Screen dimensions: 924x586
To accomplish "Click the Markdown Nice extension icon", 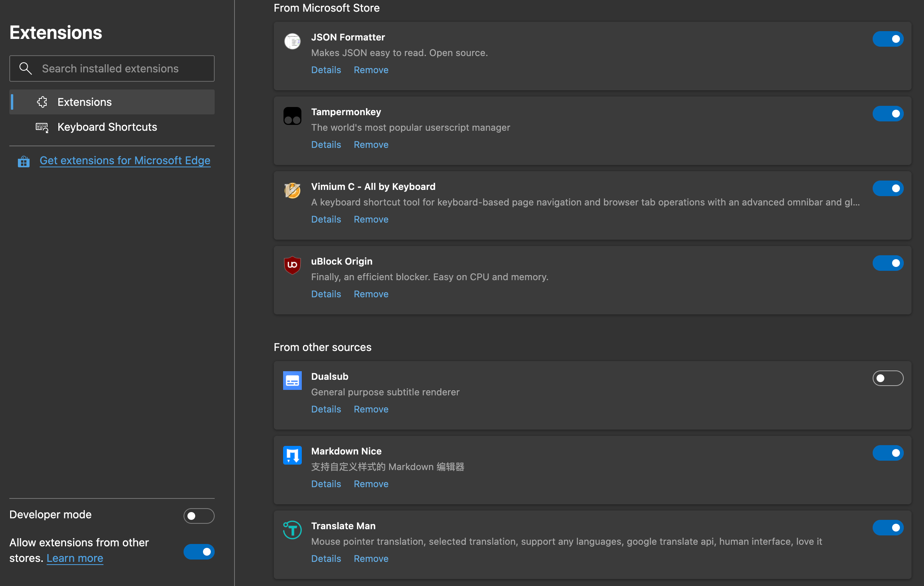I will (x=292, y=455).
